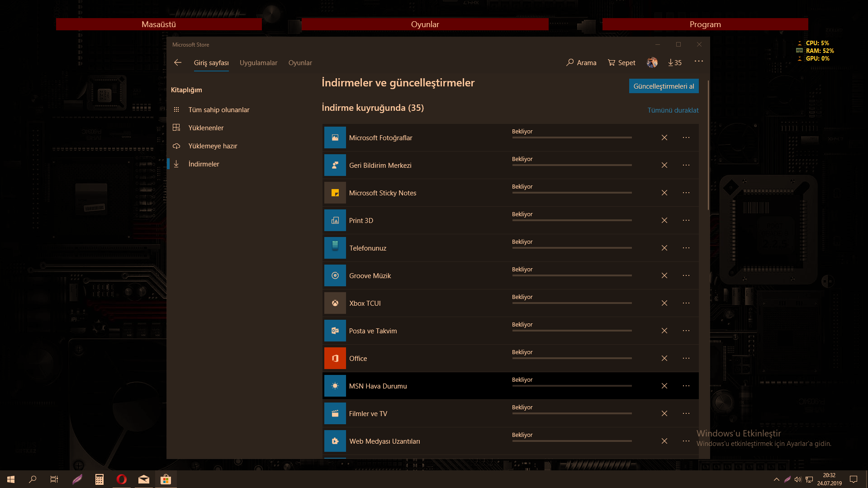Launch Calculator from the taskbar
The height and width of the screenshot is (488, 868).
coord(100,479)
